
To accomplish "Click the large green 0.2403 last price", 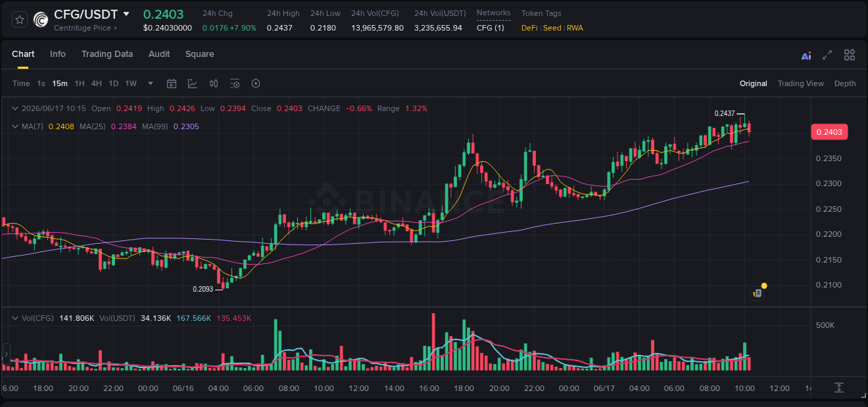I will point(163,14).
